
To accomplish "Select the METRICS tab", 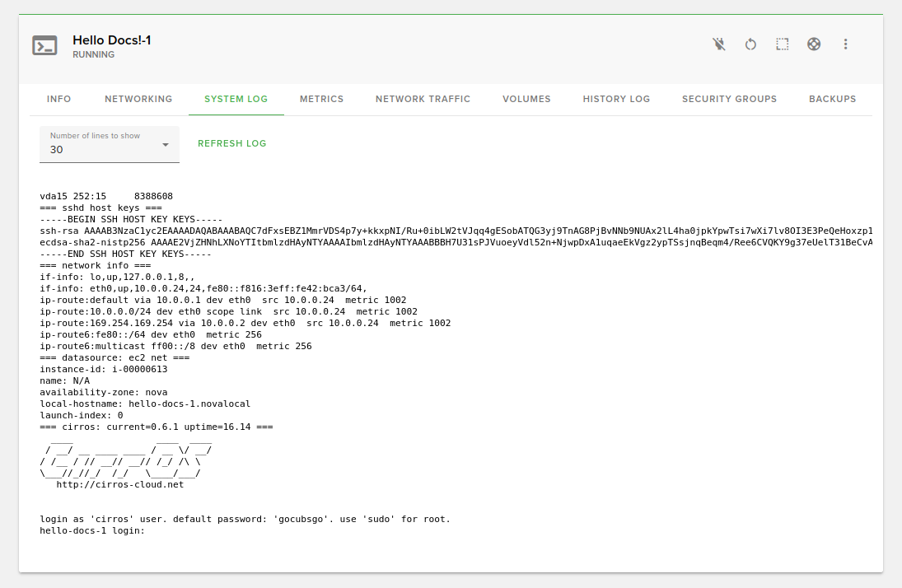I will pos(321,99).
